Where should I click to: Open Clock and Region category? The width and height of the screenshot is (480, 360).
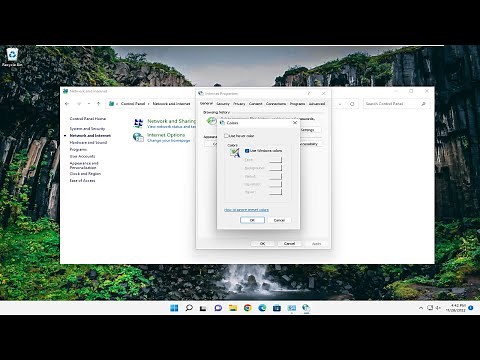point(85,174)
